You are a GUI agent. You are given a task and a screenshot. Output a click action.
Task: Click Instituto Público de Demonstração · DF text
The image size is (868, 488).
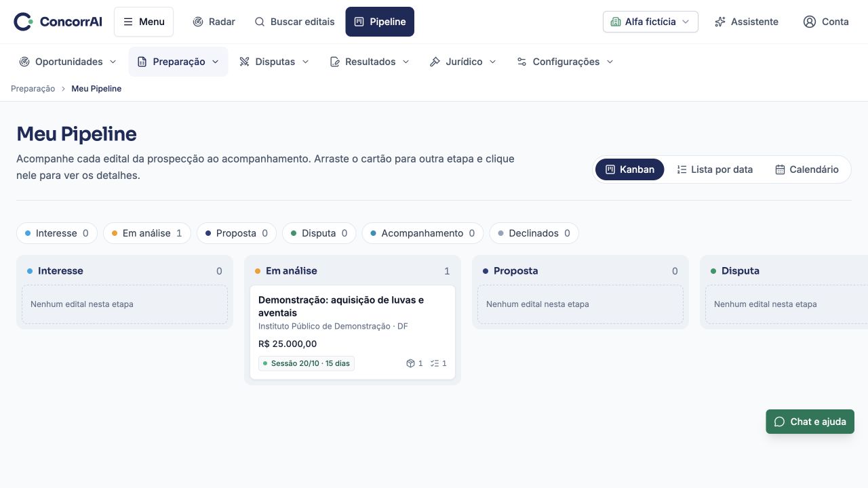click(333, 326)
